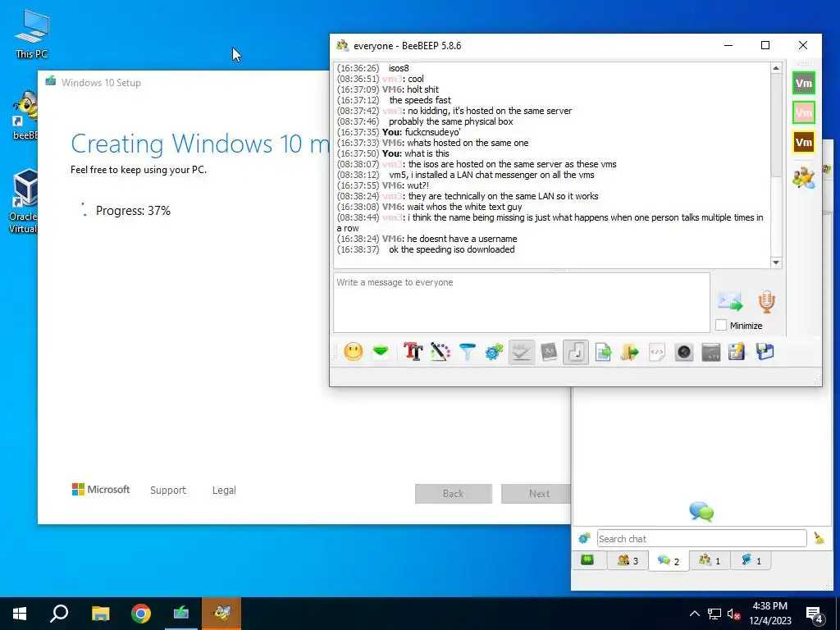Click the BeeBEEP bee taskbar button
Screen dimensions: 840x630
point(221,614)
